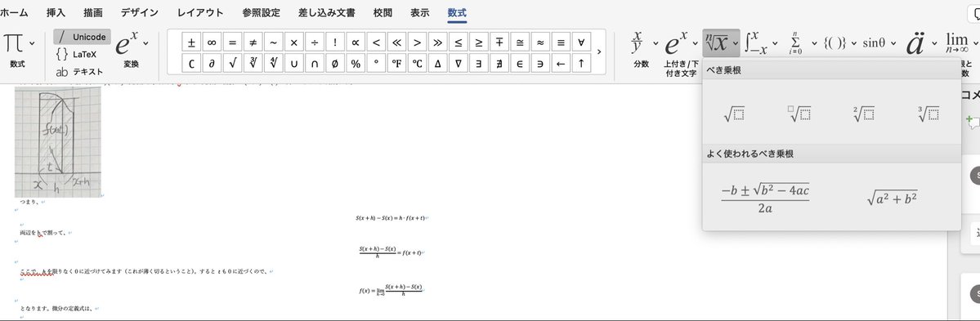The width and height of the screenshot is (980, 321).
Task: Insert the infinity symbol
Action: [x=212, y=42]
